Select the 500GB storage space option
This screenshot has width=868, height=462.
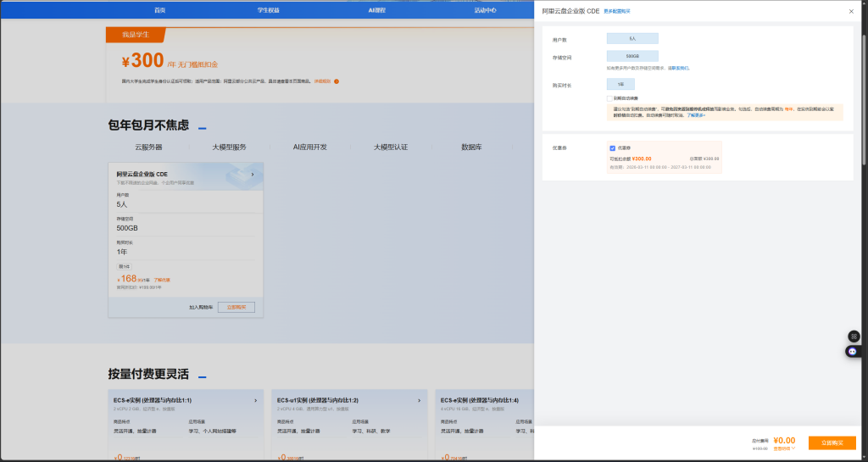[632, 57]
